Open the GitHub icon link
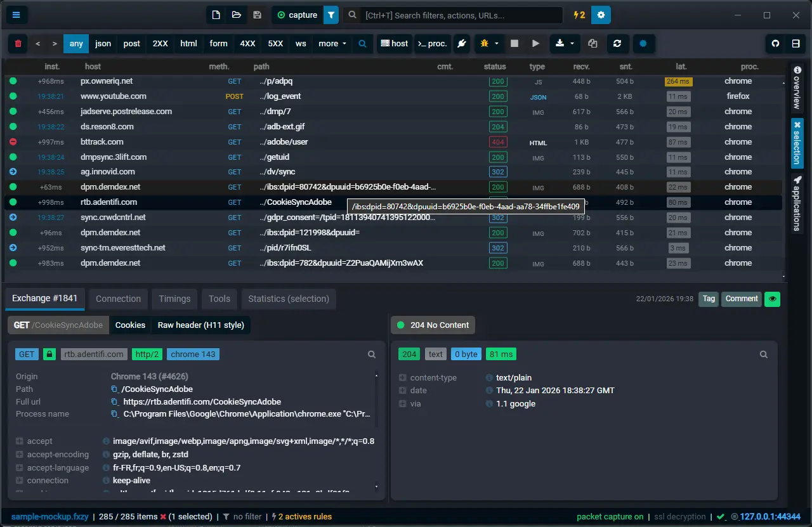This screenshot has width=812, height=527. (x=775, y=44)
